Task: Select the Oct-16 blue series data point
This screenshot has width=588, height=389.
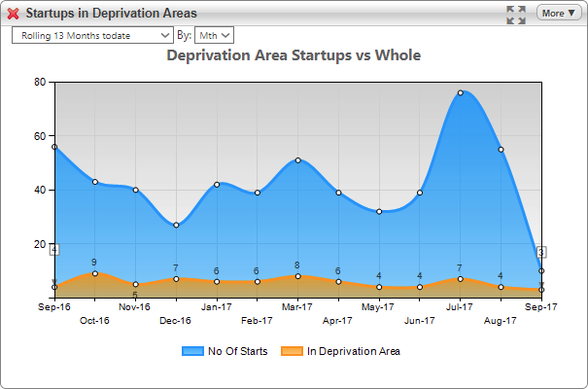Action: click(x=95, y=182)
